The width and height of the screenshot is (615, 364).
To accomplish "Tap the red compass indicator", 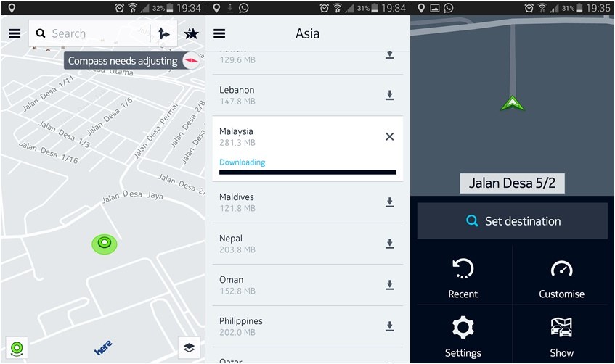I will [192, 61].
